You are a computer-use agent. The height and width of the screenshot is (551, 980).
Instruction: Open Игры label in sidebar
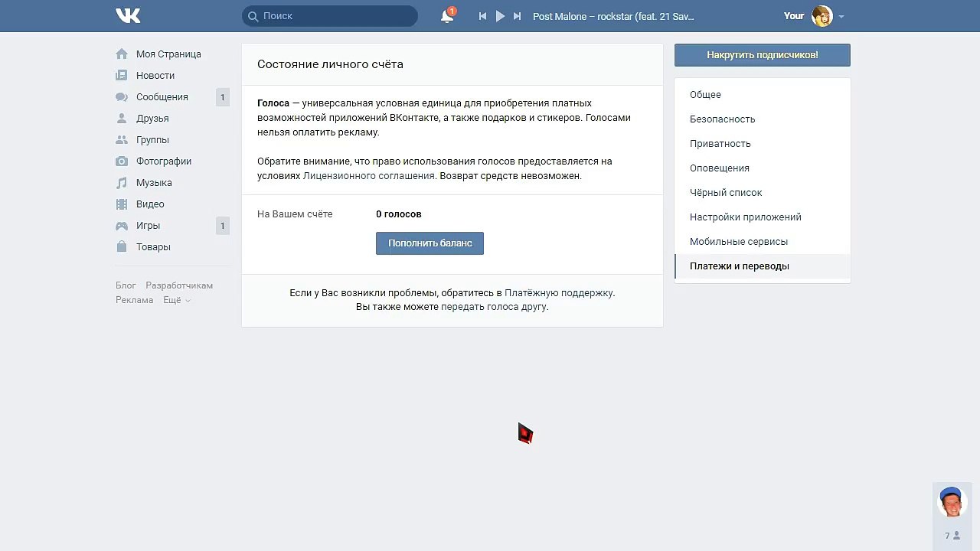point(148,226)
